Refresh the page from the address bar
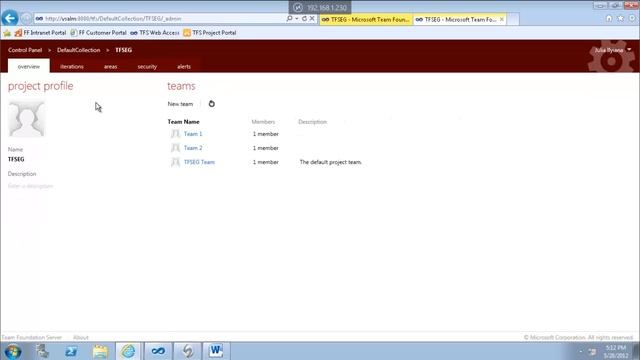 pos(304,18)
